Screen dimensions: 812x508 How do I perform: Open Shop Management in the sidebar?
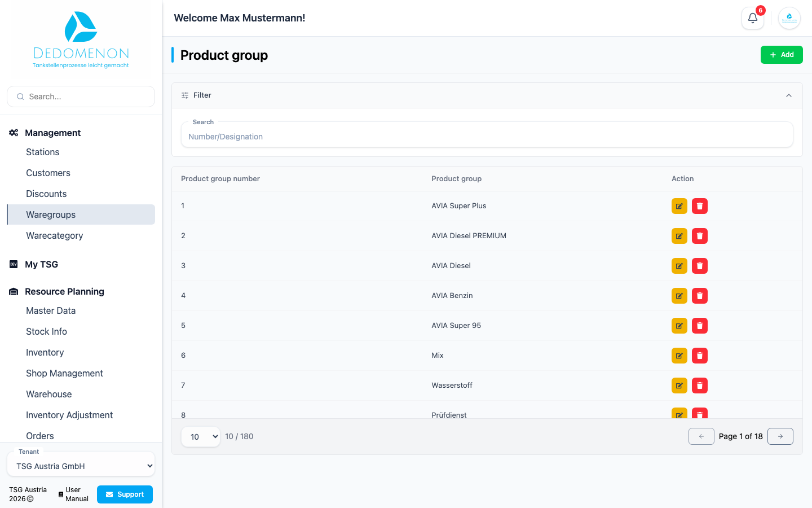(81, 373)
